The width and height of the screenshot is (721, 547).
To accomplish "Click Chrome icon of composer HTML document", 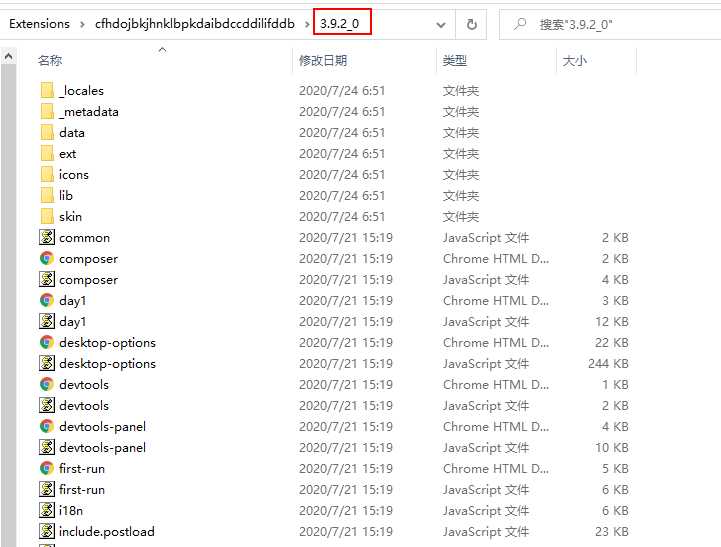I will click(x=47, y=259).
